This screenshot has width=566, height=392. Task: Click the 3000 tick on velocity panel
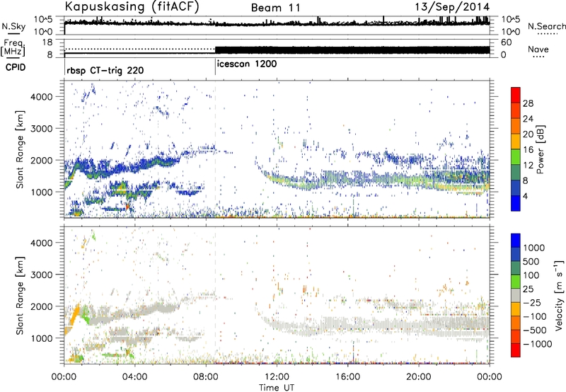(x=41, y=275)
